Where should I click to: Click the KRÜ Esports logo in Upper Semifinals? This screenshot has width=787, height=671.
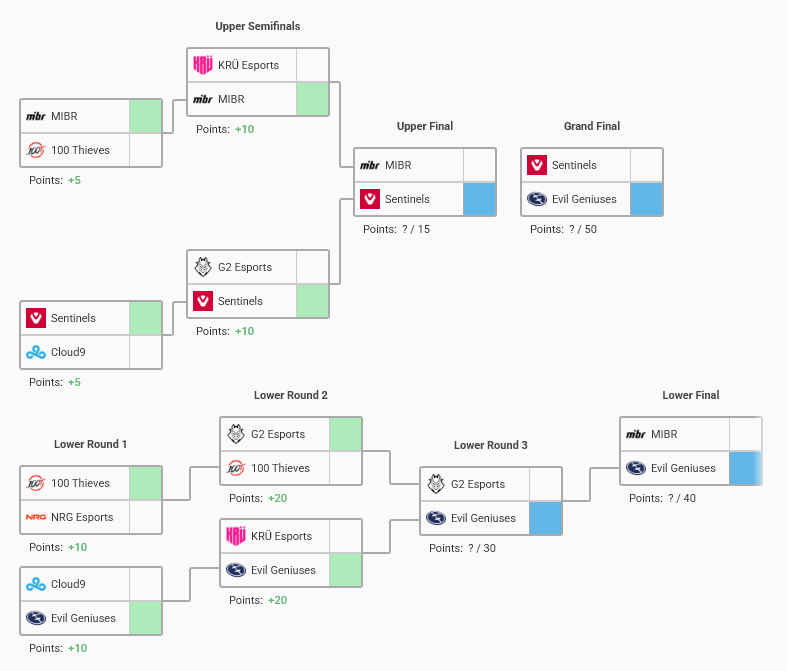[x=203, y=66]
